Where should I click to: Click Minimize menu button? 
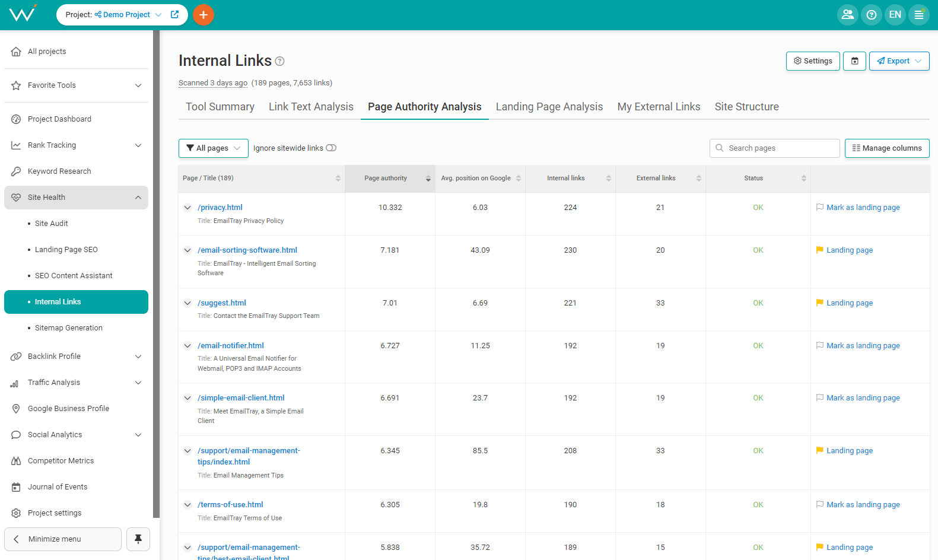(63, 539)
